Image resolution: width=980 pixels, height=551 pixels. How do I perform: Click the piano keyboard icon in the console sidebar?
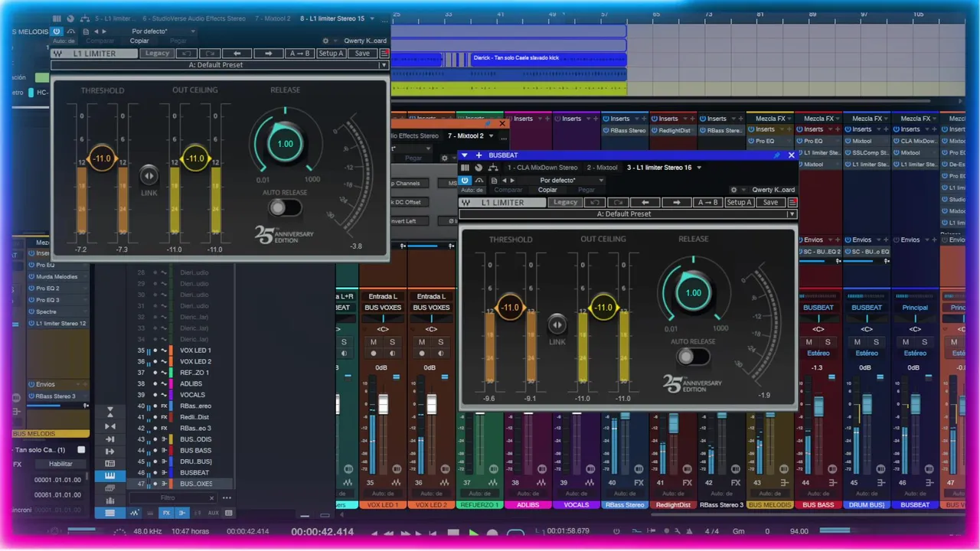pyautogui.click(x=110, y=475)
